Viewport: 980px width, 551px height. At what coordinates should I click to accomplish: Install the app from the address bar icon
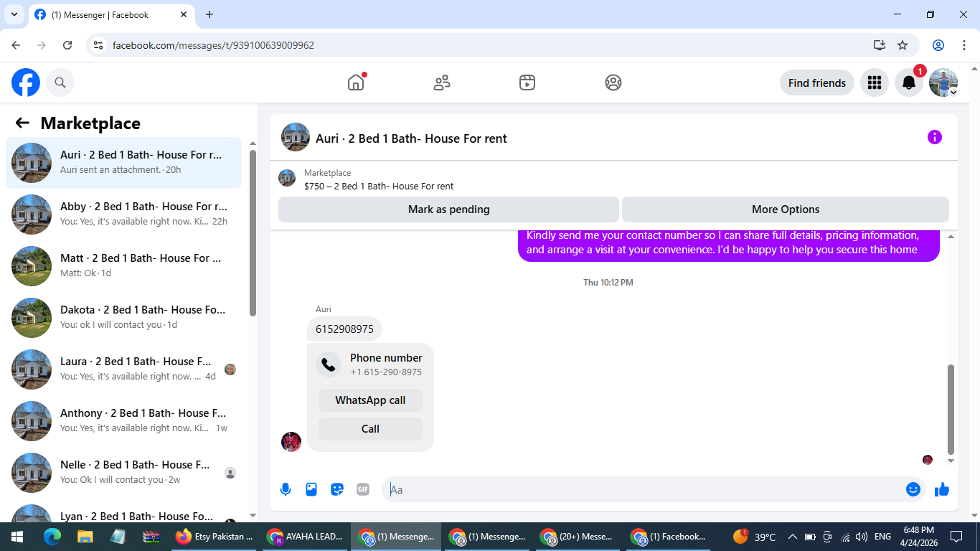click(880, 45)
